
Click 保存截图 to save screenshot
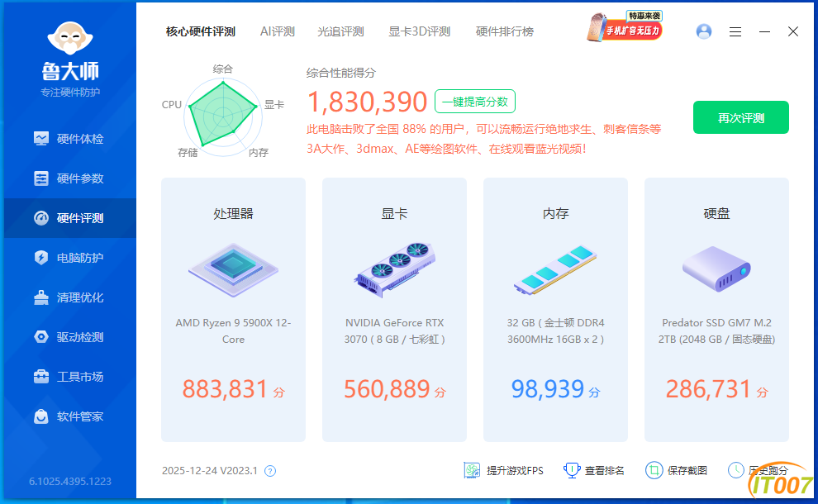[x=677, y=470]
